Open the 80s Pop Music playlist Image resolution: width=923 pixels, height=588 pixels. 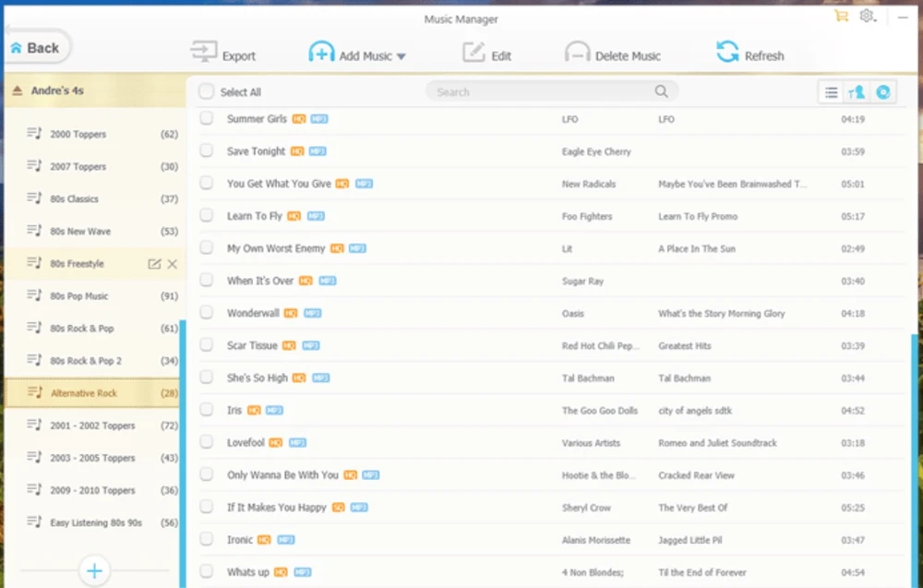(x=79, y=296)
